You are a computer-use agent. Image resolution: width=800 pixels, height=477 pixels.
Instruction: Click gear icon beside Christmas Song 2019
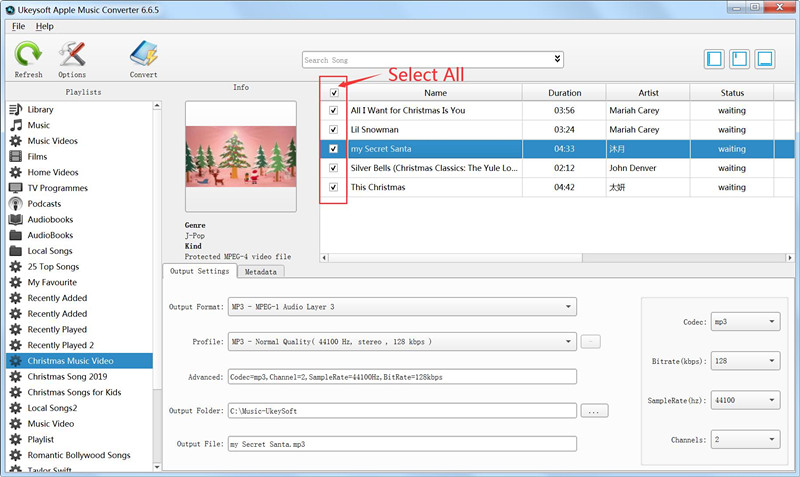16,376
